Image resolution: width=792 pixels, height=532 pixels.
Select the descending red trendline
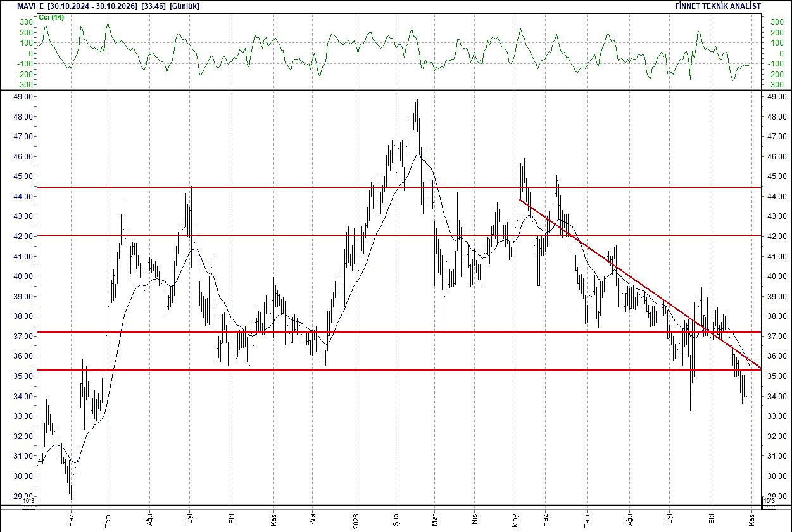639,283
